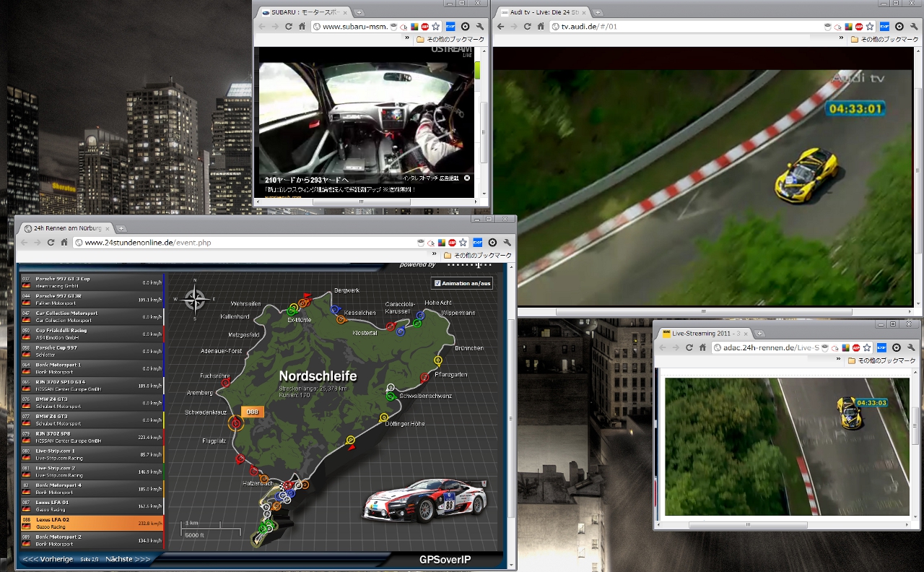924x572 pixels.
Task: Open the その他のブックマーク folder in the 24h Rennen window
Action: pyautogui.click(x=477, y=256)
